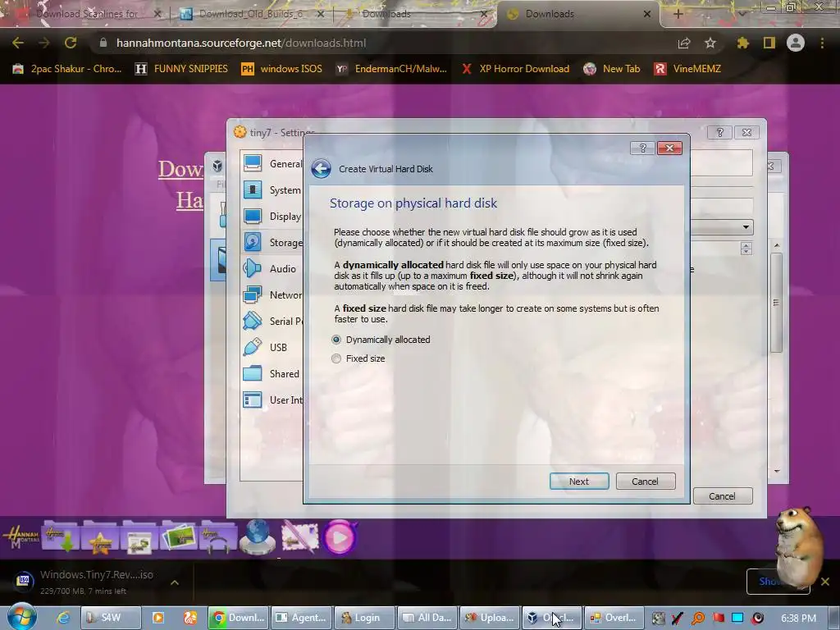Reload the current page in Chrome
Viewport: 840px width, 630px height.
coord(71,43)
